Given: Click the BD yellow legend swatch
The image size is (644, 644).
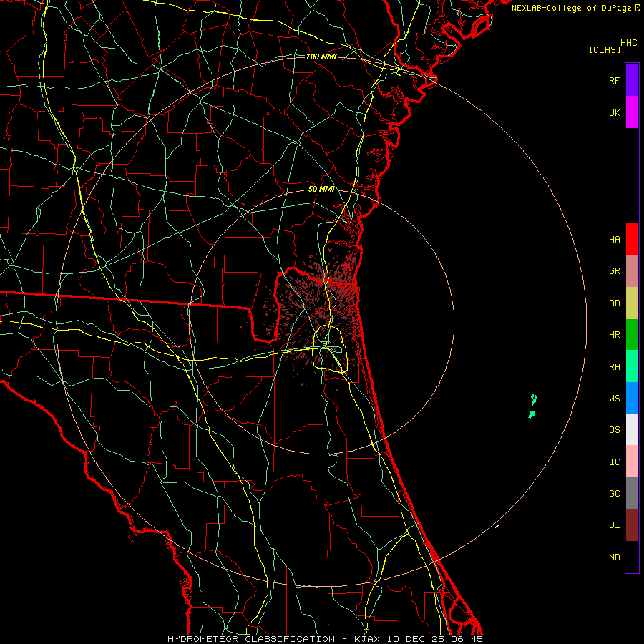Looking at the screenshot, I should tap(632, 303).
